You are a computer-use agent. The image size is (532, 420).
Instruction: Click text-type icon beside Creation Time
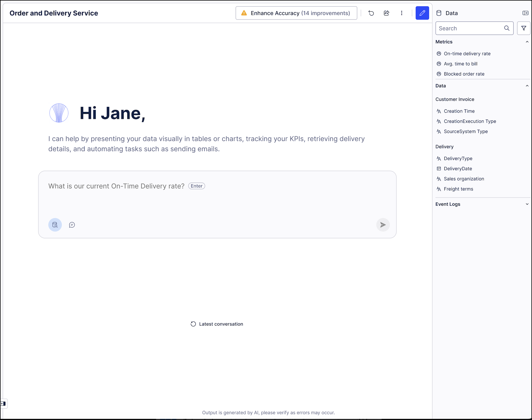click(439, 111)
